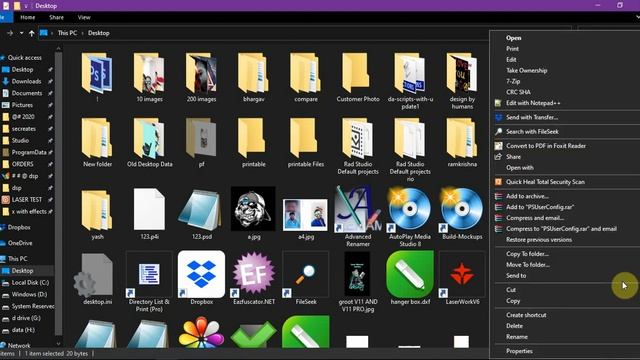The height and width of the screenshot is (360, 640).
Task: Open Old Desktop Data folder
Action: 149,142
